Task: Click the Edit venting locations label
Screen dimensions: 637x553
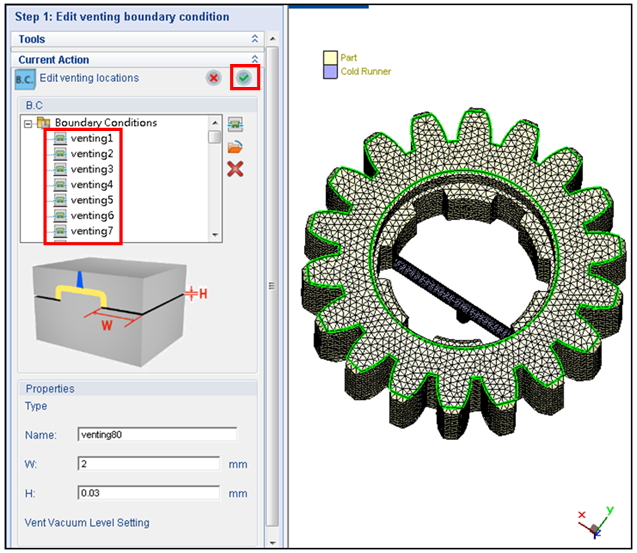Action: click(x=89, y=78)
